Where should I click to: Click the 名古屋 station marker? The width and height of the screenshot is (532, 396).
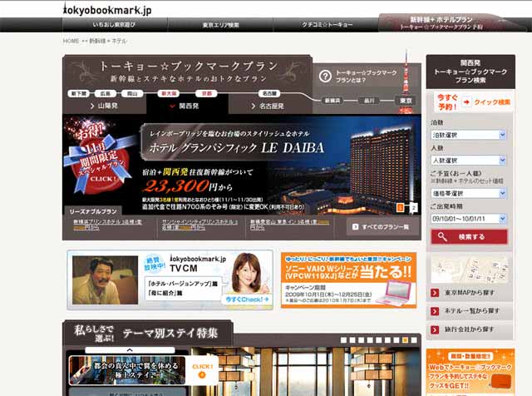[x=269, y=93]
